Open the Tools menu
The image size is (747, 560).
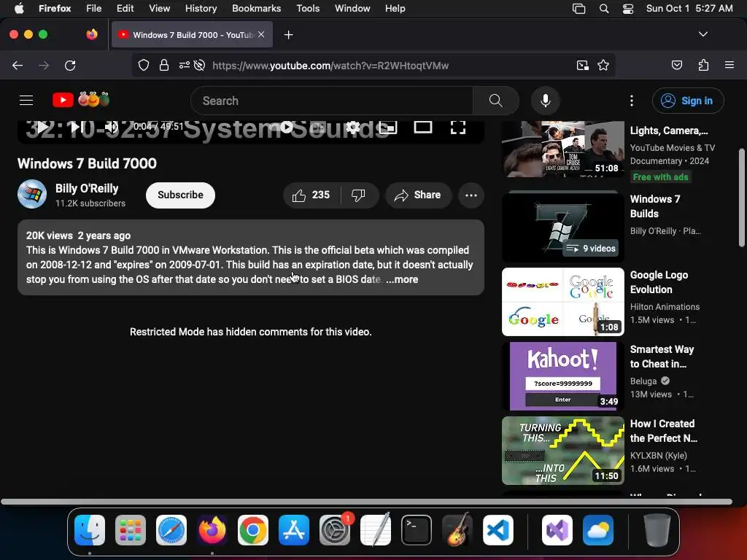(308, 8)
